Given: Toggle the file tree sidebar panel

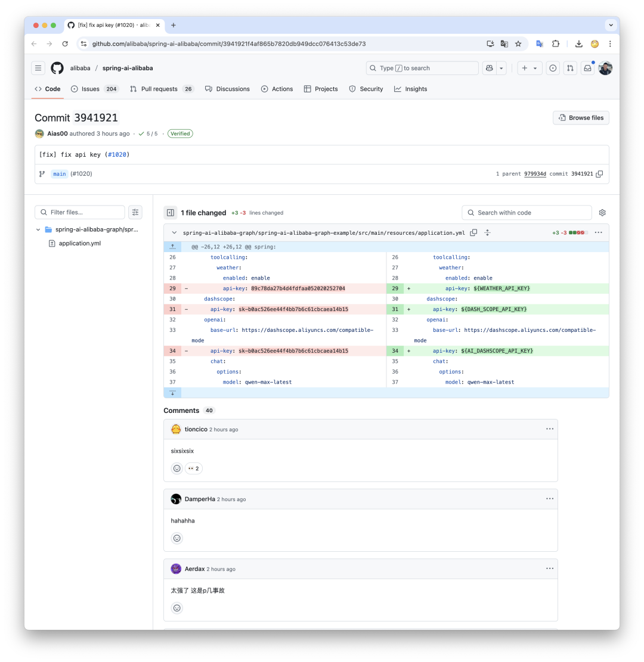Looking at the screenshot, I should 171,213.
